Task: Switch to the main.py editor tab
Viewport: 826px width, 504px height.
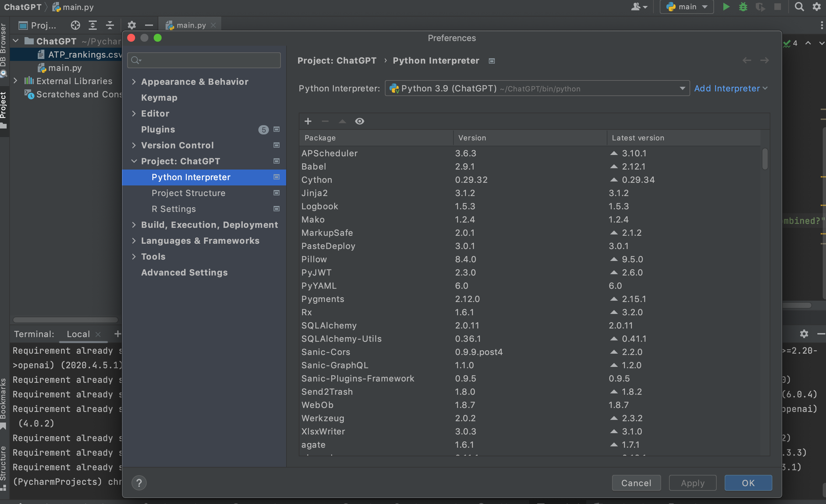Action: click(190, 25)
